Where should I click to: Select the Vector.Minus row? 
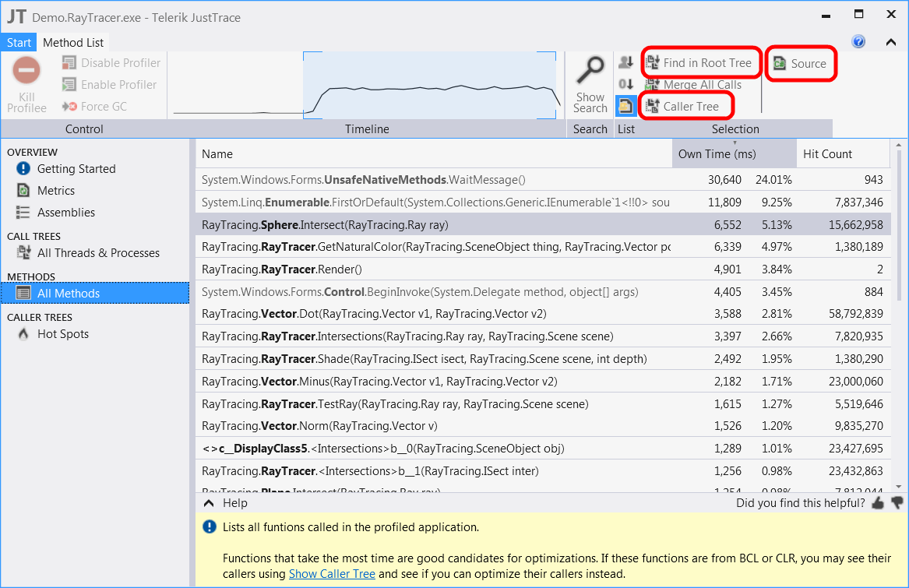point(543,382)
